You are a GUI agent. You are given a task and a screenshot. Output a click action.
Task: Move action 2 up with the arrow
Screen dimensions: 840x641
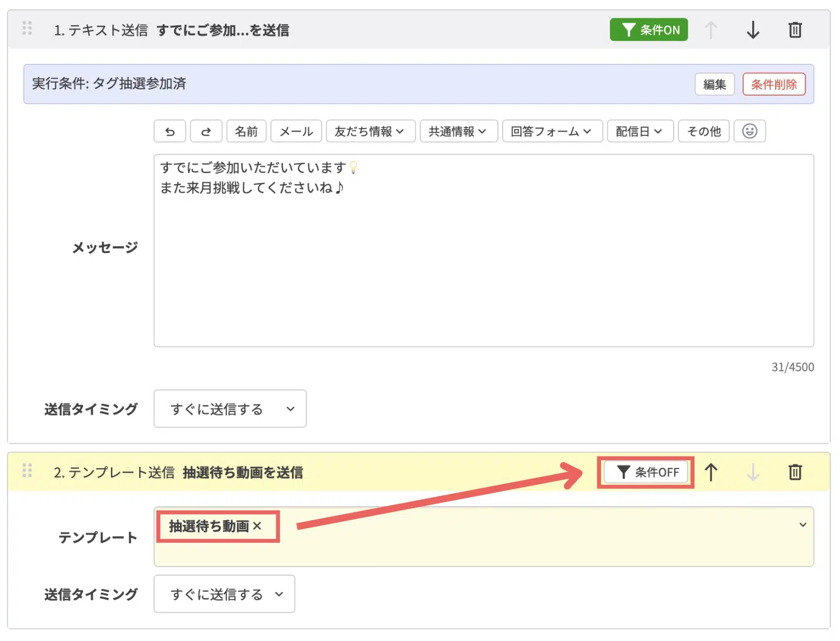pyautogui.click(x=711, y=472)
